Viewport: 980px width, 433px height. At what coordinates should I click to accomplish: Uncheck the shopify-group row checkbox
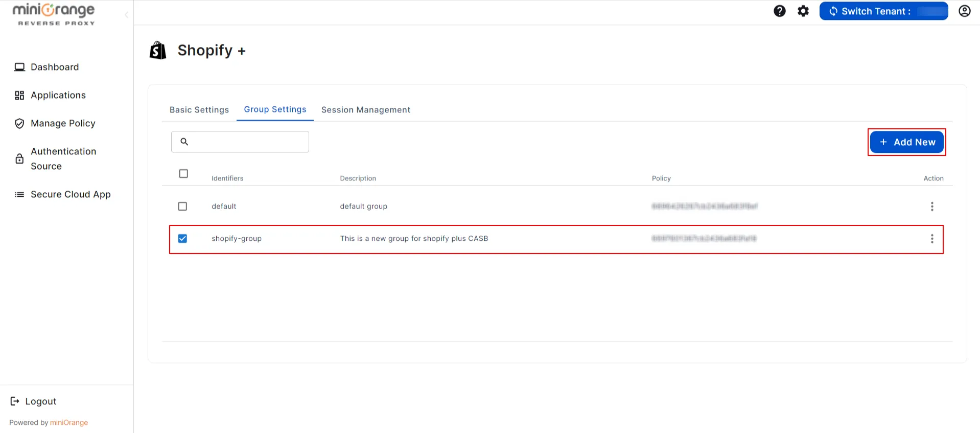pyautogui.click(x=182, y=239)
